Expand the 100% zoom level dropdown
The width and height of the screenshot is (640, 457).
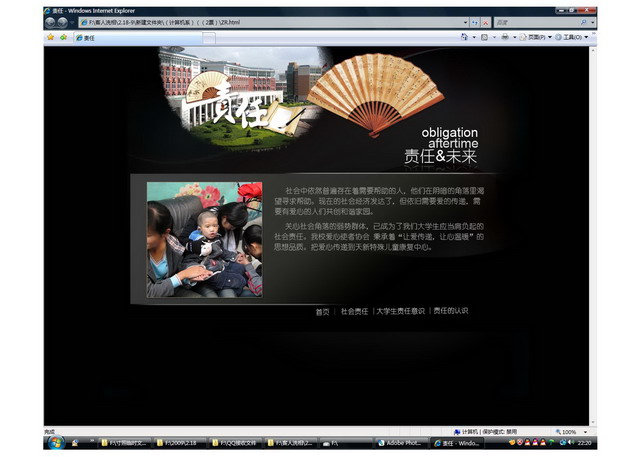coord(584,432)
